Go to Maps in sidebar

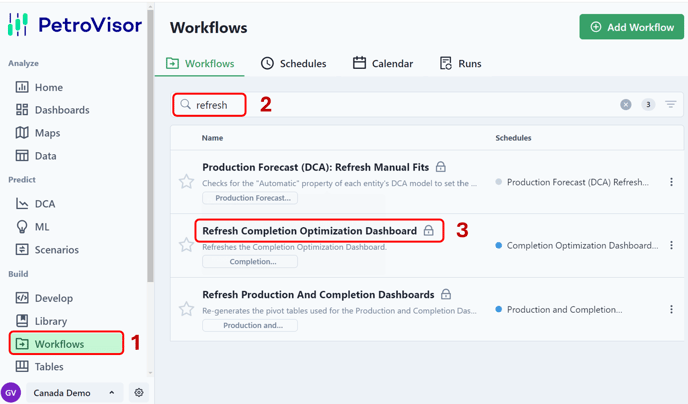pos(38,133)
